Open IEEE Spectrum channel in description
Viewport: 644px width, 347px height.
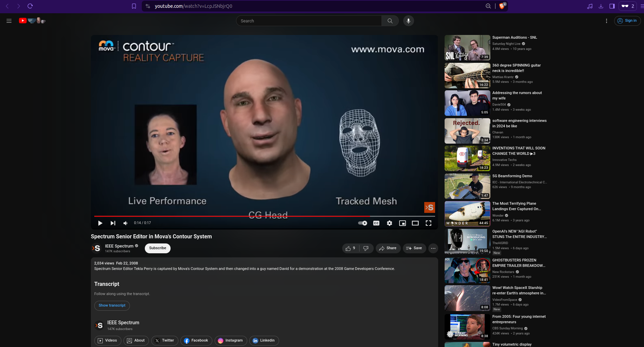pos(123,323)
